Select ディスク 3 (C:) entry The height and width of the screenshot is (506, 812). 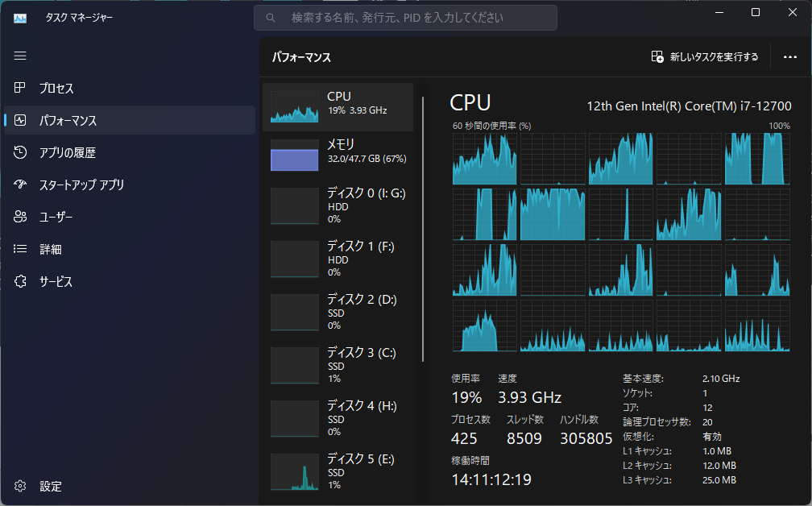pyautogui.click(x=338, y=365)
